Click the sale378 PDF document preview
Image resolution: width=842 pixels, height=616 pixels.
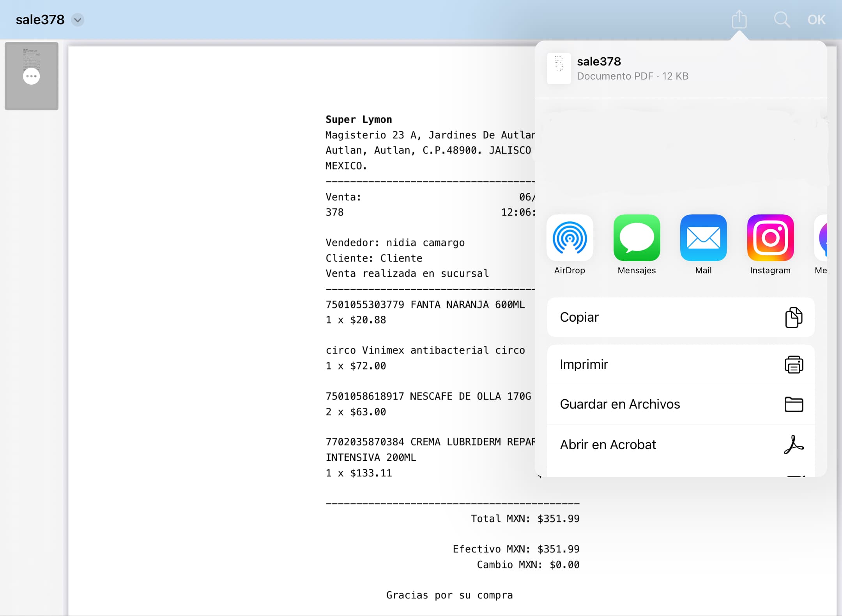[559, 68]
